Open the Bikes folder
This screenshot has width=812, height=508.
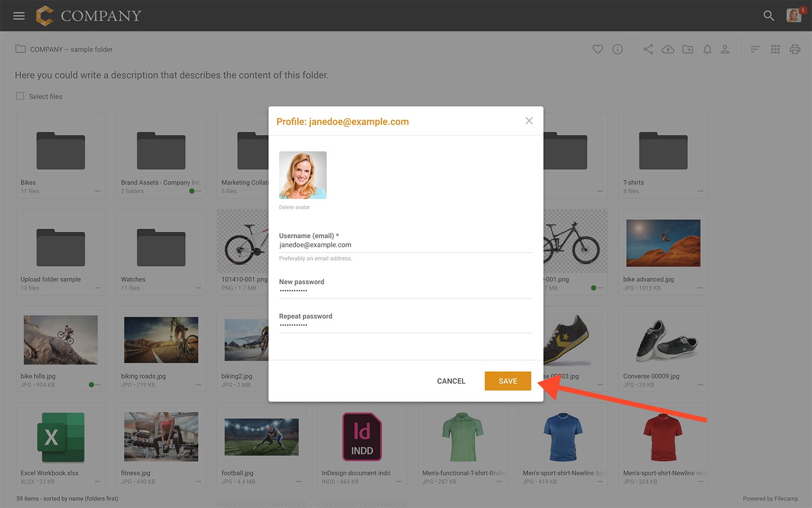[x=61, y=151]
